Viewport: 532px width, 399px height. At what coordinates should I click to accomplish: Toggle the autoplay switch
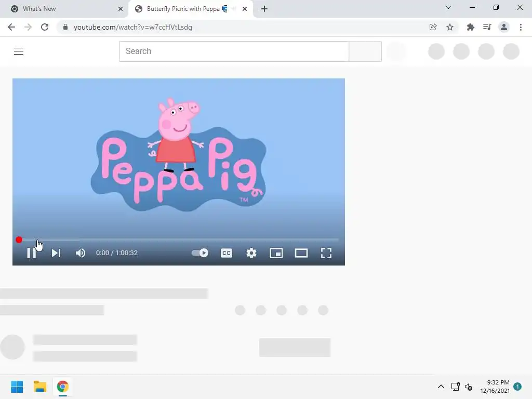point(200,253)
